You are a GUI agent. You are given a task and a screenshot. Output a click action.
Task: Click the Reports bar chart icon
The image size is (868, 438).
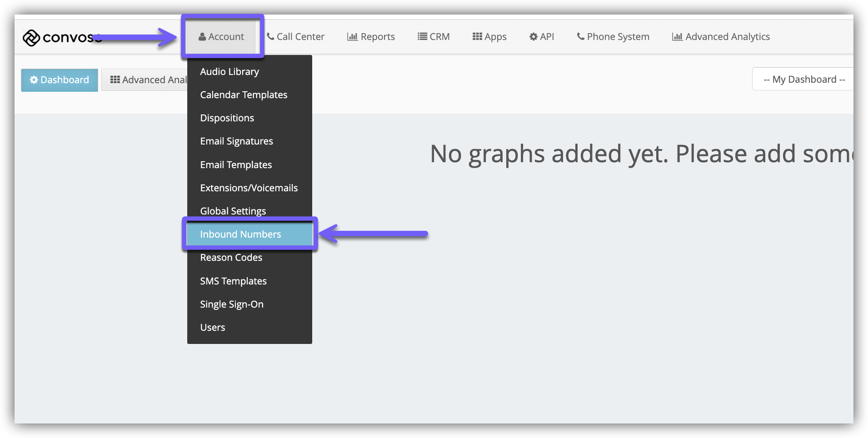pyautogui.click(x=352, y=37)
